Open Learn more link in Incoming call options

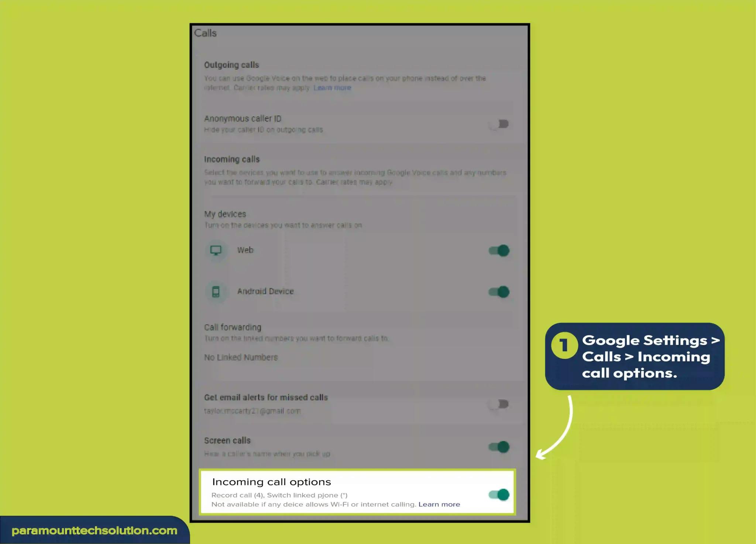coord(439,504)
